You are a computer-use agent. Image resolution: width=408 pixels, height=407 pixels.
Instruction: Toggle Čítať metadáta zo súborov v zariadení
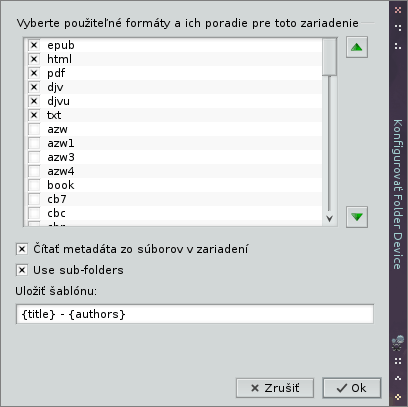22,249
